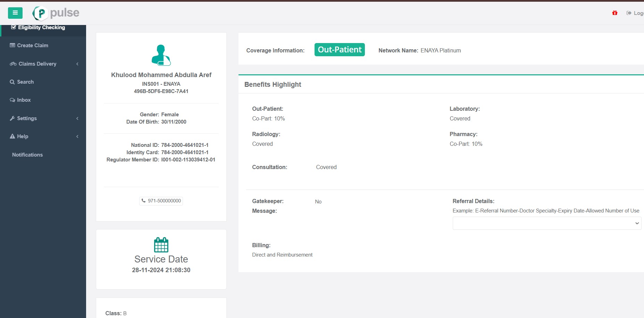This screenshot has height=318, width=644.
Task: Open Eligibility Checking in sidebar
Action: click(x=41, y=27)
